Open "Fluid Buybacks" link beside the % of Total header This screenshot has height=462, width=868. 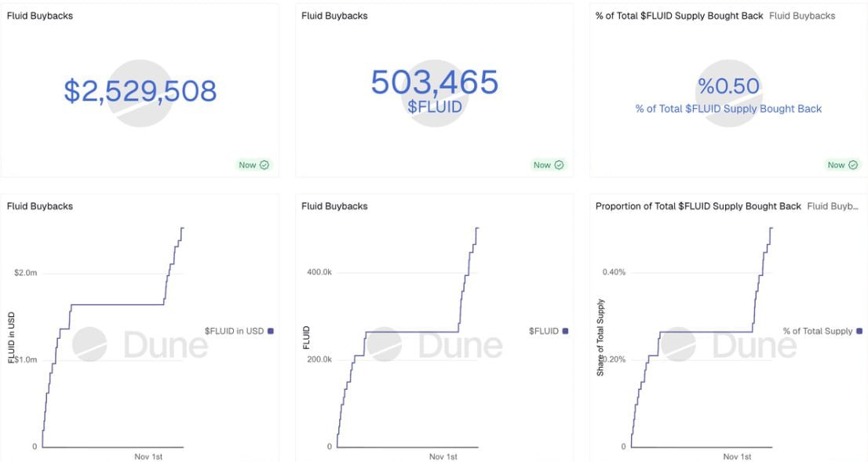click(x=802, y=16)
